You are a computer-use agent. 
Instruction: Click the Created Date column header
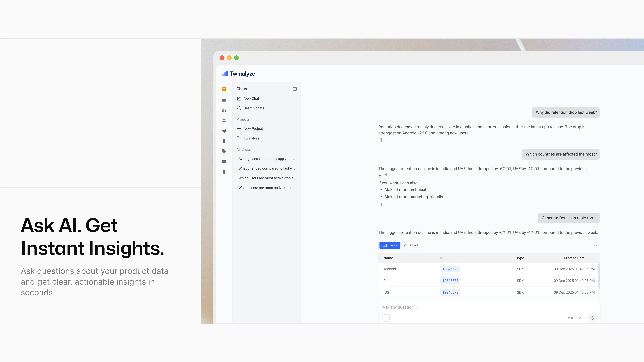click(x=574, y=258)
